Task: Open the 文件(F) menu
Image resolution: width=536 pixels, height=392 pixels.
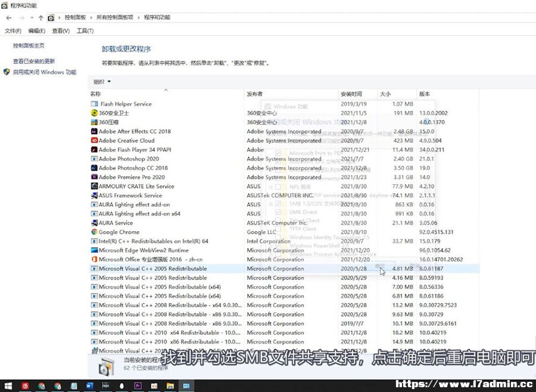Action: coord(13,31)
